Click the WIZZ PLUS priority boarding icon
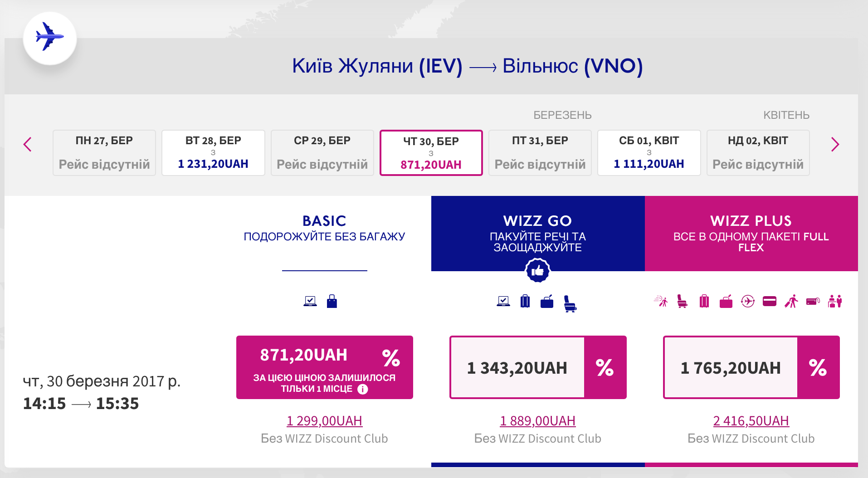 (661, 301)
